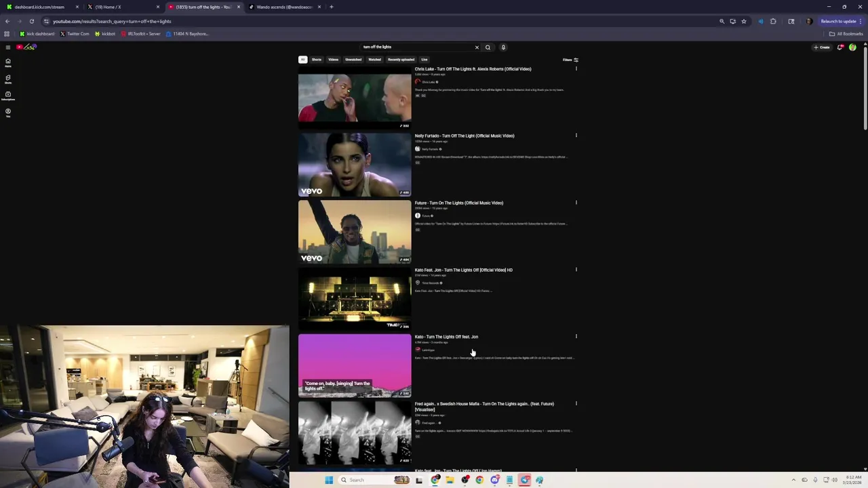
Task: Go back in browser history
Action: coord(7,21)
